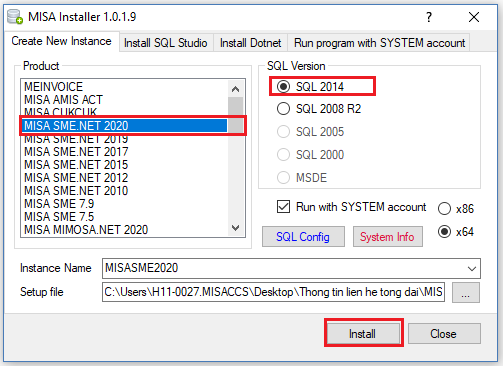503x366 pixels.
Task: Select SQL 2008 R2 radio button
Action: tap(283, 109)
